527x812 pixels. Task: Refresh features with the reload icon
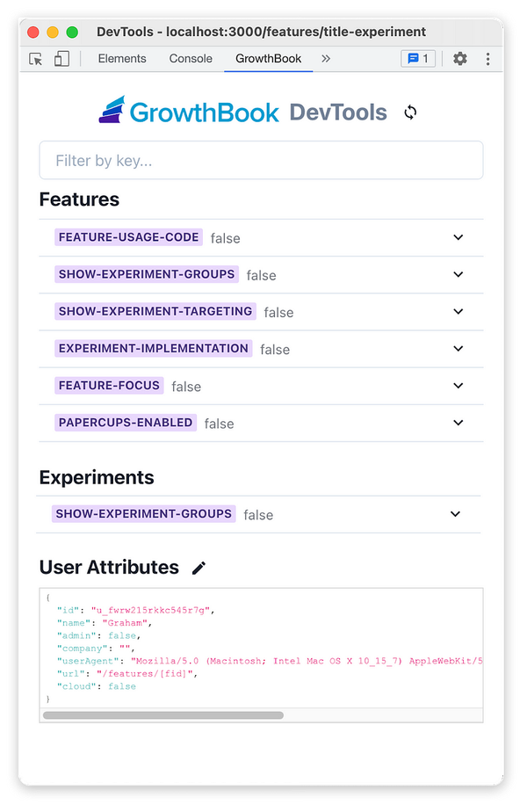409,112
